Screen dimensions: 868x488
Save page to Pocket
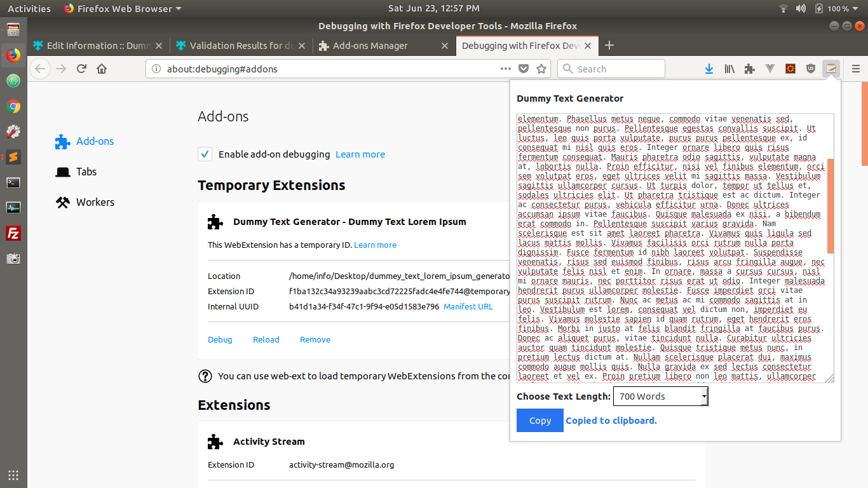(524, 69)
